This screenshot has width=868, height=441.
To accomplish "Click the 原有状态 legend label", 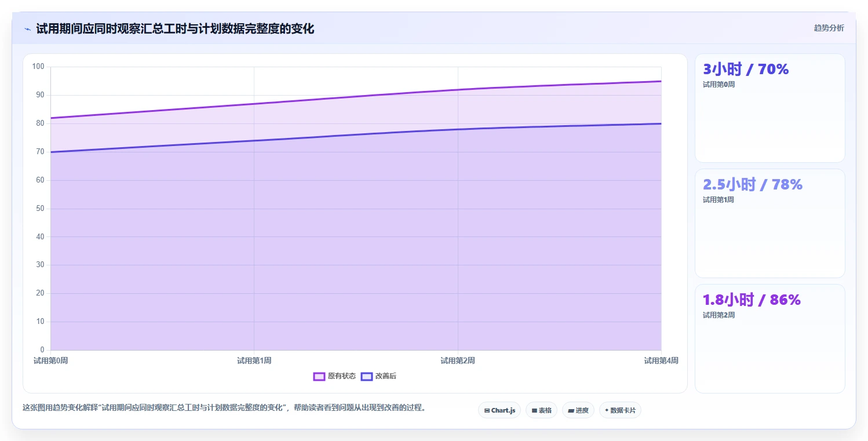I will [x=342, y=376].
